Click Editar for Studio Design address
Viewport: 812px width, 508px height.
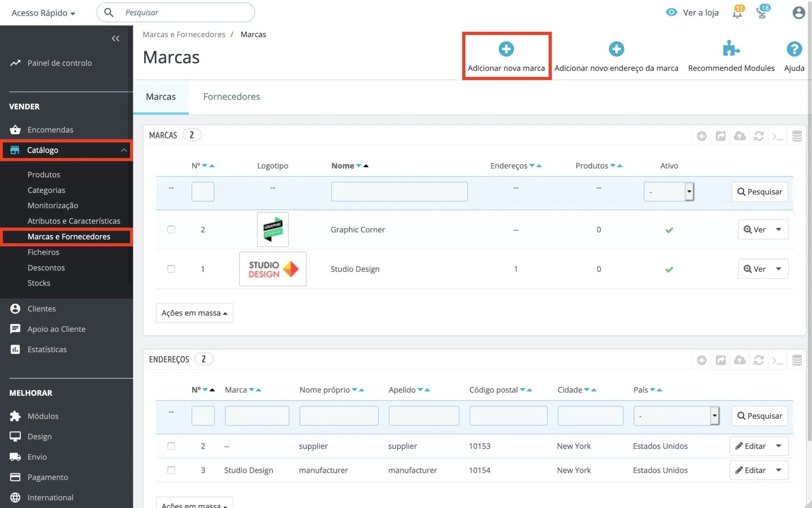[751, 470]
